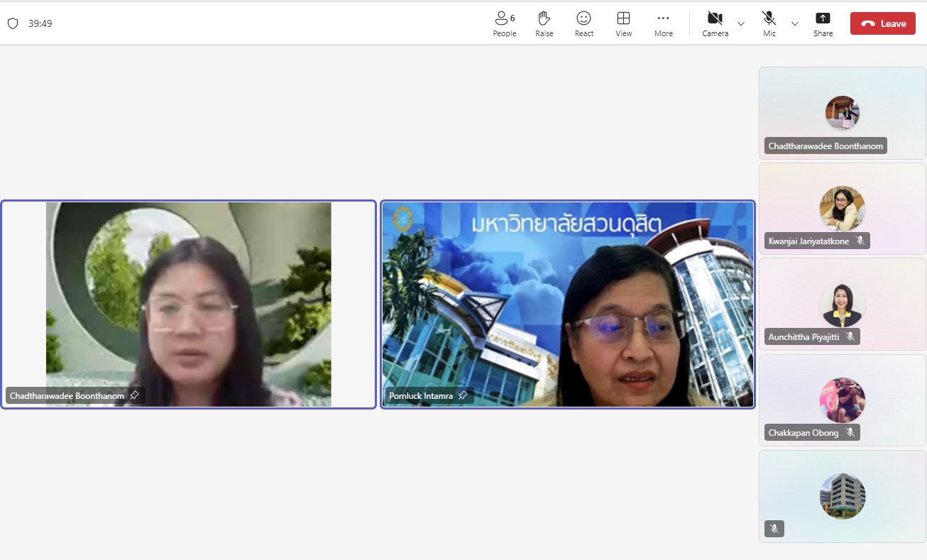Click Aunchittha Piyajitti's profile avatar

pyautogui.click(x=842, y=304)
